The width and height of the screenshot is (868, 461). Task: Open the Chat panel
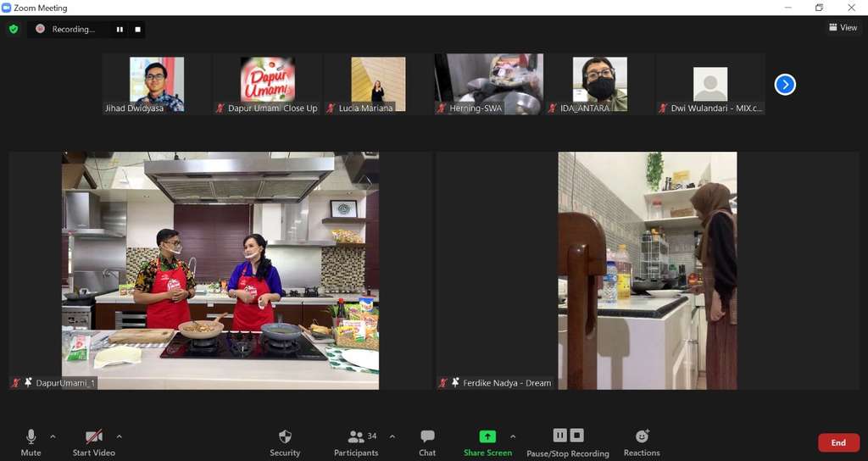[x=427, y=442]
